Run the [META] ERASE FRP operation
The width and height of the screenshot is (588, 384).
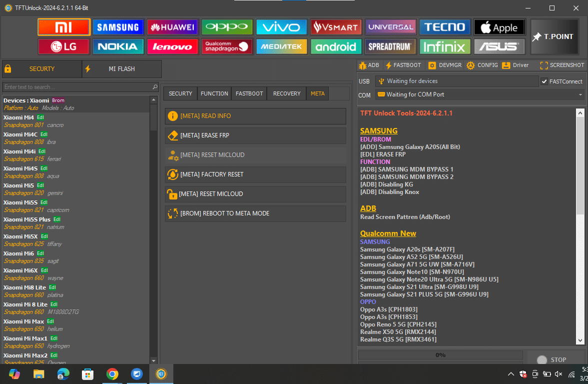[x=255, y=135]
